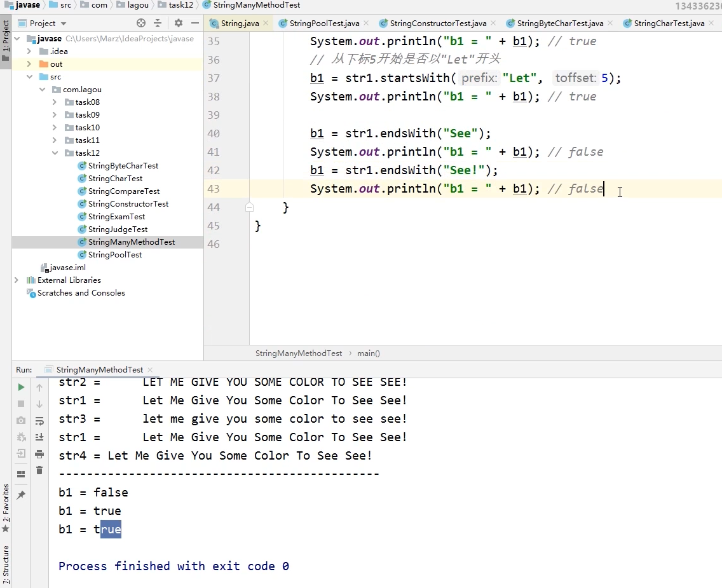This screenshot has height=588, width=722.
Task: Close the StringByteCharTest.java tab
Action: [x=610, y=23]
